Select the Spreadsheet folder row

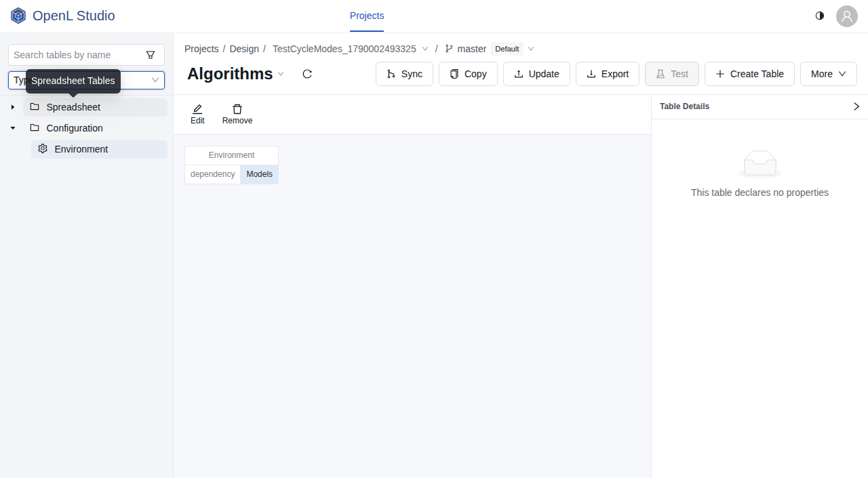pos(95,107)
